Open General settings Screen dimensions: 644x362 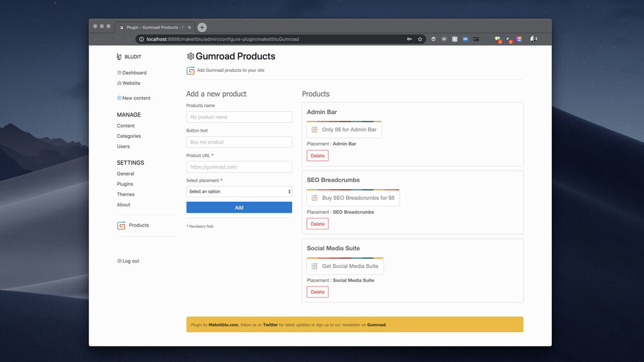click(125, 174)
